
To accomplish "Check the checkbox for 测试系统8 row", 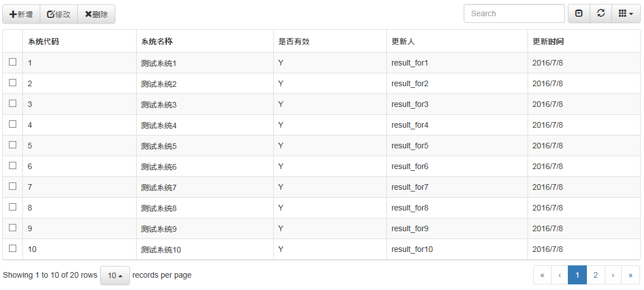I will pyautogui.click(x=13, y=207).
